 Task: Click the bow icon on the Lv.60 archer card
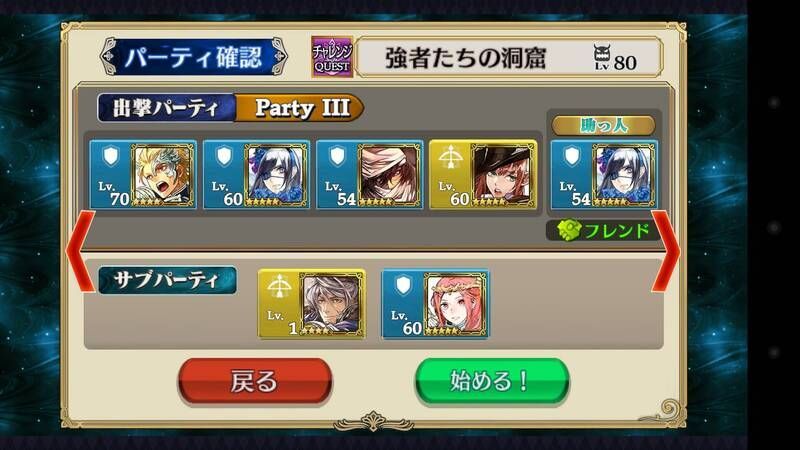tap(451, 157)
